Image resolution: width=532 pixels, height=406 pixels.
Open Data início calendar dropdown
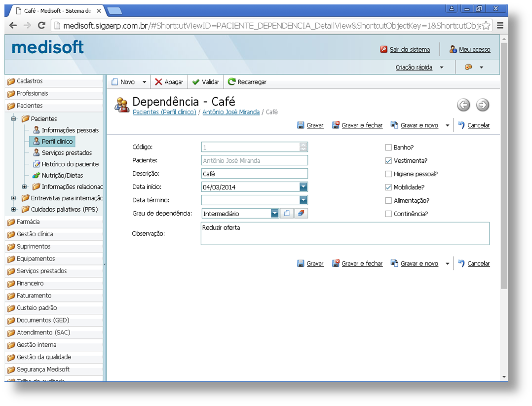(x=304, y=186)
